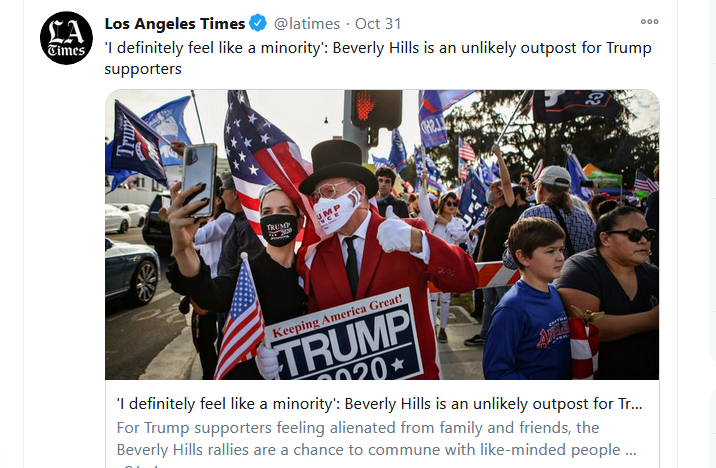Open the Oct 31 timestamp permalink
This screenshot has width=716, height=468.
pos(378,24)
